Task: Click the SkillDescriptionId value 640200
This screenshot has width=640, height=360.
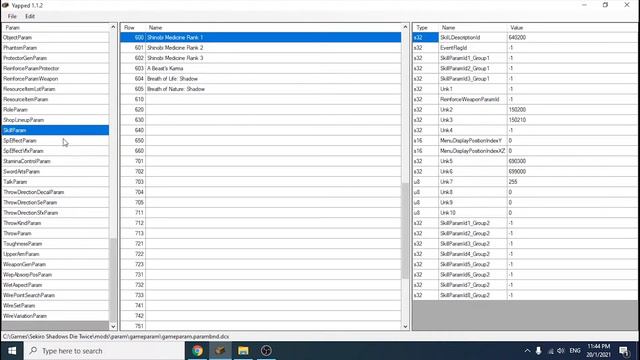Action: [x=572, y=38]
